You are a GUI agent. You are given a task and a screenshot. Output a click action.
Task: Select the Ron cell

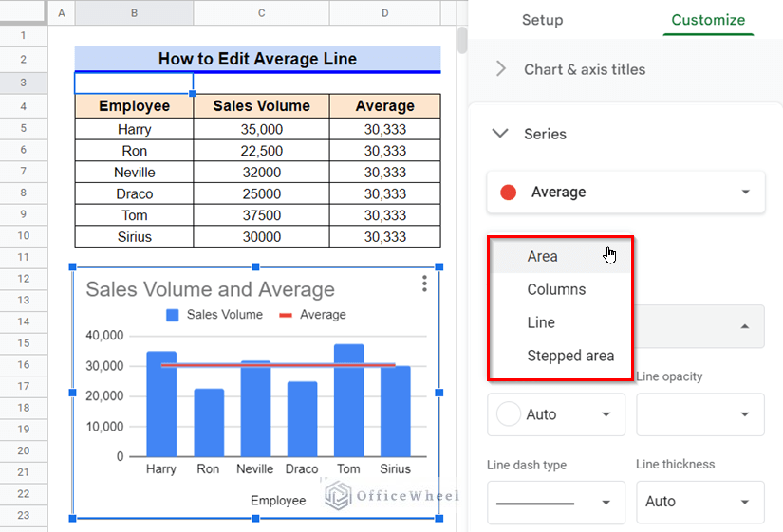pos(134,151)
